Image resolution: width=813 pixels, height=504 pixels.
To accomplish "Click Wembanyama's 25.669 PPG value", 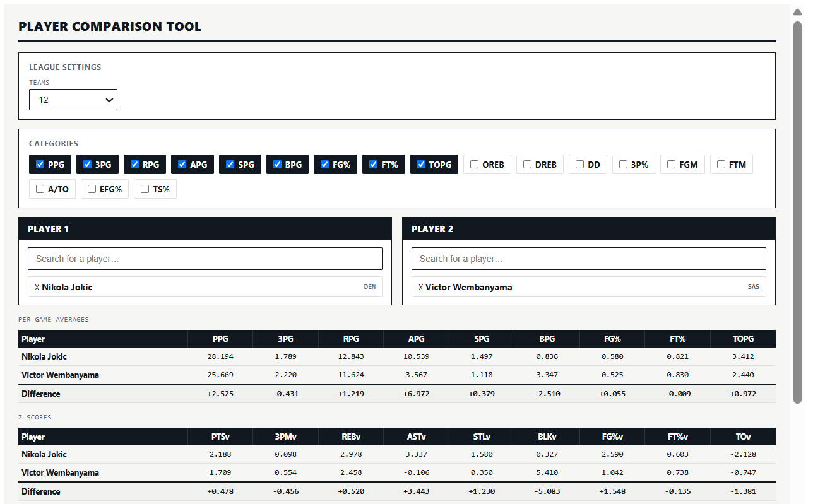I will coord(220,375).
